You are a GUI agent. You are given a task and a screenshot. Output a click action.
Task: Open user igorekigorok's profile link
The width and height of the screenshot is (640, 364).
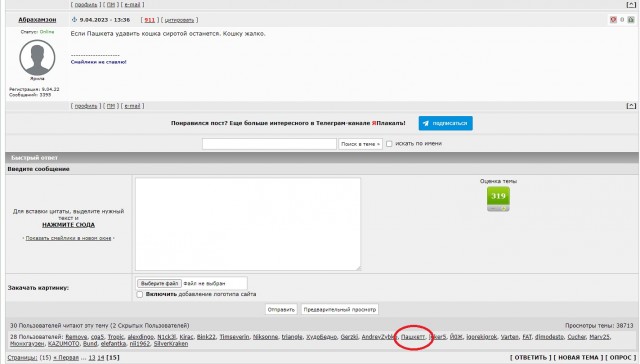(x=482, y=337)
